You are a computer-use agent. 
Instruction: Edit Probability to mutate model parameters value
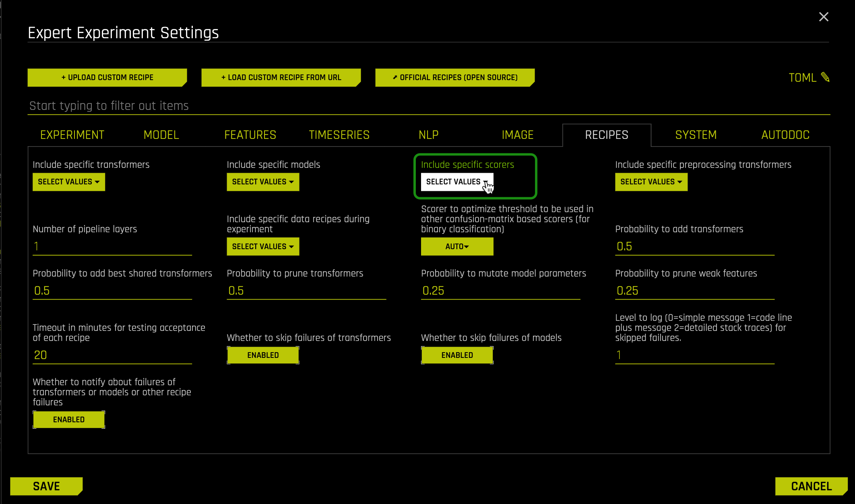pyautogui.click(x=500, y=291)
